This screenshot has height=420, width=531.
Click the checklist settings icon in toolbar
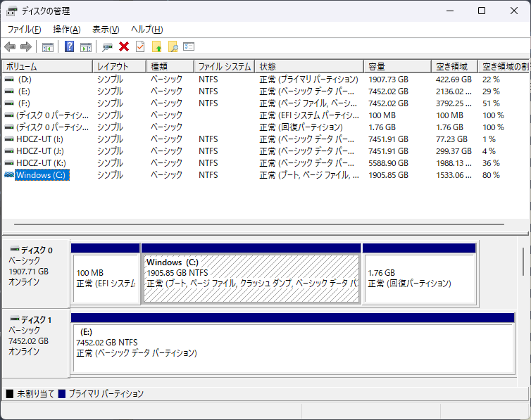(x=189, y=47)
